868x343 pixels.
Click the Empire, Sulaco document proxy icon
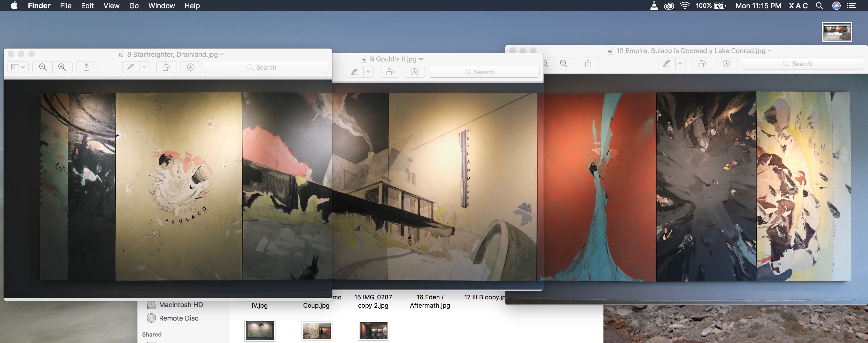point(610,51)
